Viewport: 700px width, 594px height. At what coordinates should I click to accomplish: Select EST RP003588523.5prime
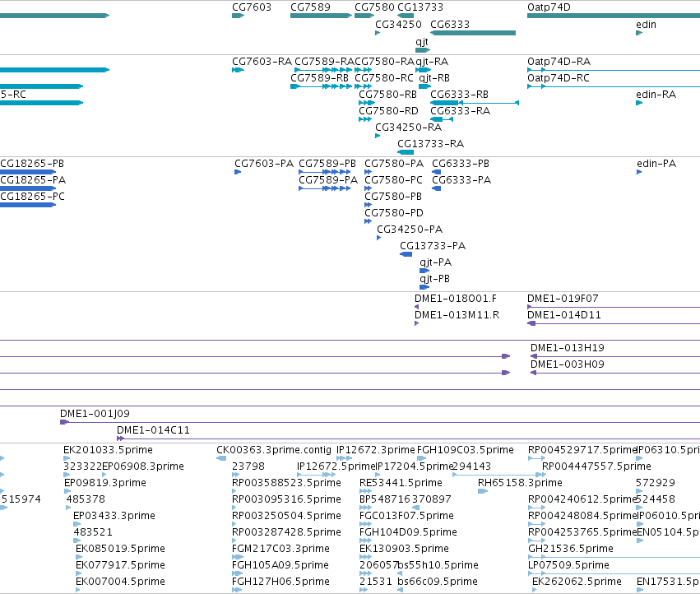pos(286,483)
